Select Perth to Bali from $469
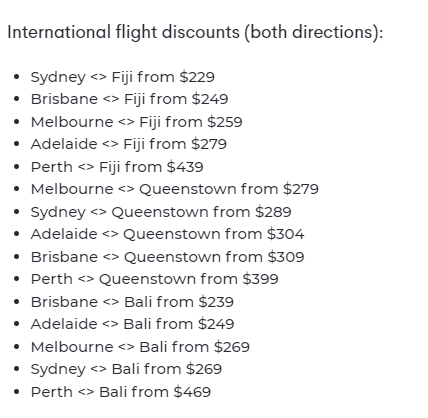428x418 pixels. coord(121,392)
